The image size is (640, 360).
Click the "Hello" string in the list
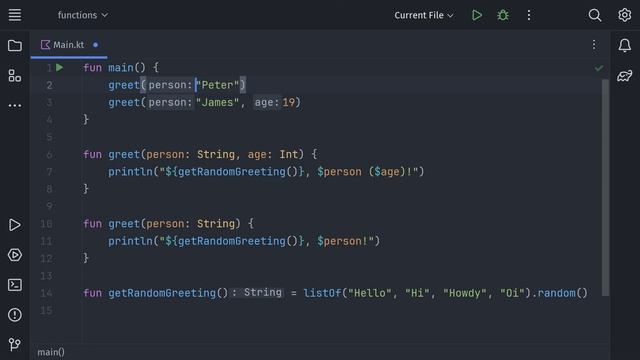tap(370, 293)
